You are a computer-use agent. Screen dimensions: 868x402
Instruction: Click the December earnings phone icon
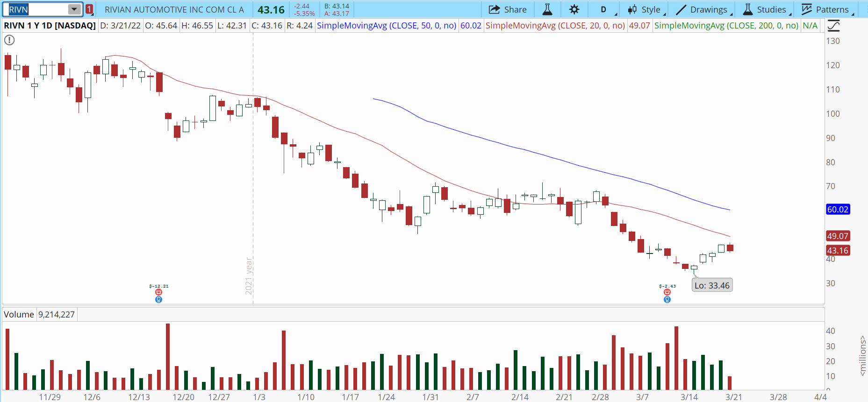coord(158,292)
